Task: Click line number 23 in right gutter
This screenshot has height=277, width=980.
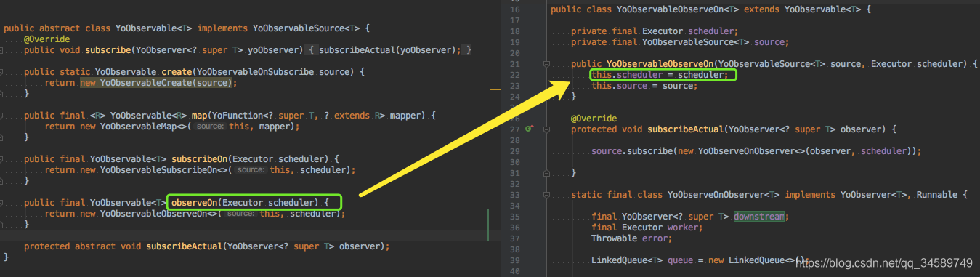Action: tap(515, 86)
